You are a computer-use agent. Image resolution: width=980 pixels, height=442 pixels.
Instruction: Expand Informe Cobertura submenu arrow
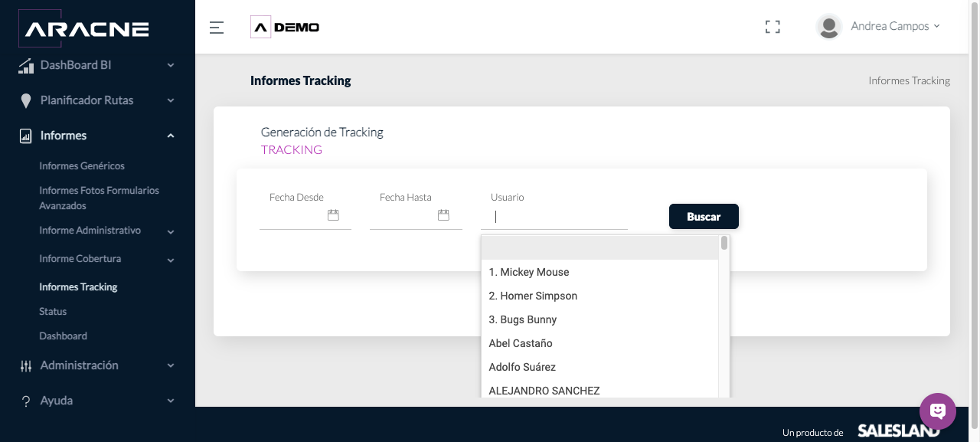point(171,260)
